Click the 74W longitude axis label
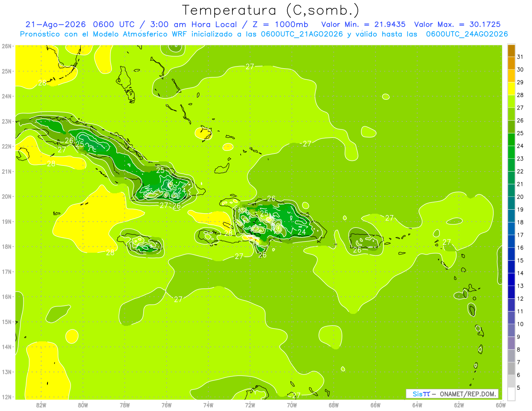The width and height of the screenshot is (532, 411). 208,404
